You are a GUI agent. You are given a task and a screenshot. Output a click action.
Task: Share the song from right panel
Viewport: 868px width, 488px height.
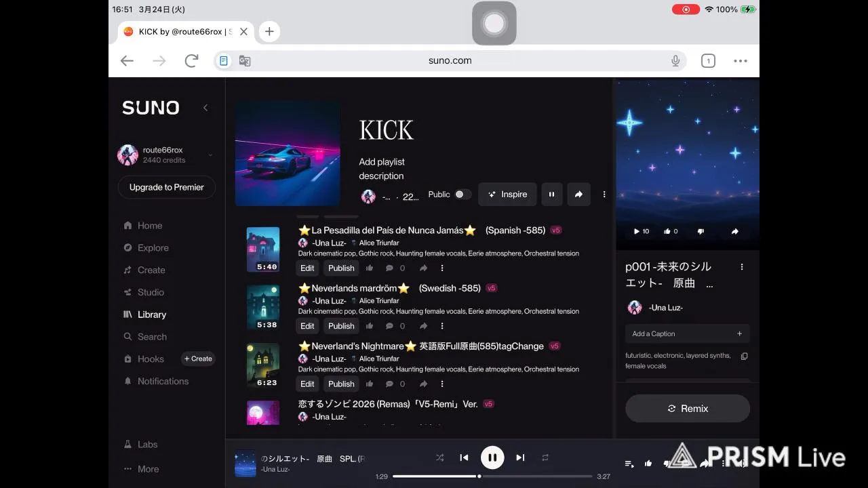734,231
